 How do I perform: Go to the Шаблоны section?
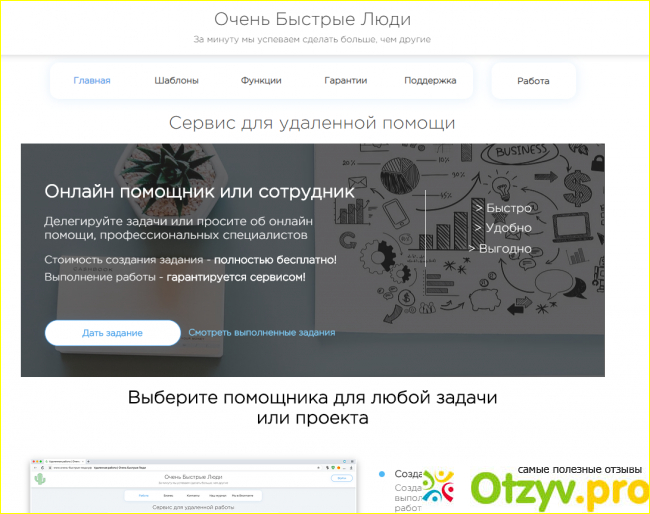[x=176, y=81]
